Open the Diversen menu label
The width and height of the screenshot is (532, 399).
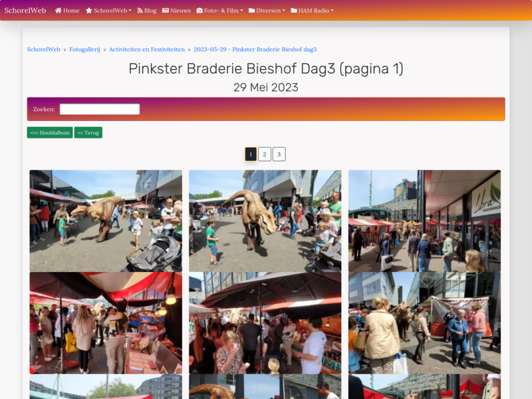[269, 11]
